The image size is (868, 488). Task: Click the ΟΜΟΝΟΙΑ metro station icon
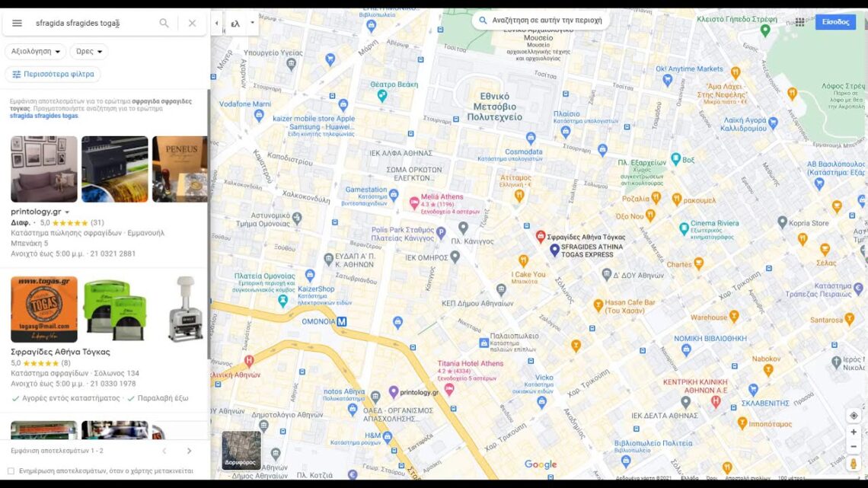[x=342, y=321]
